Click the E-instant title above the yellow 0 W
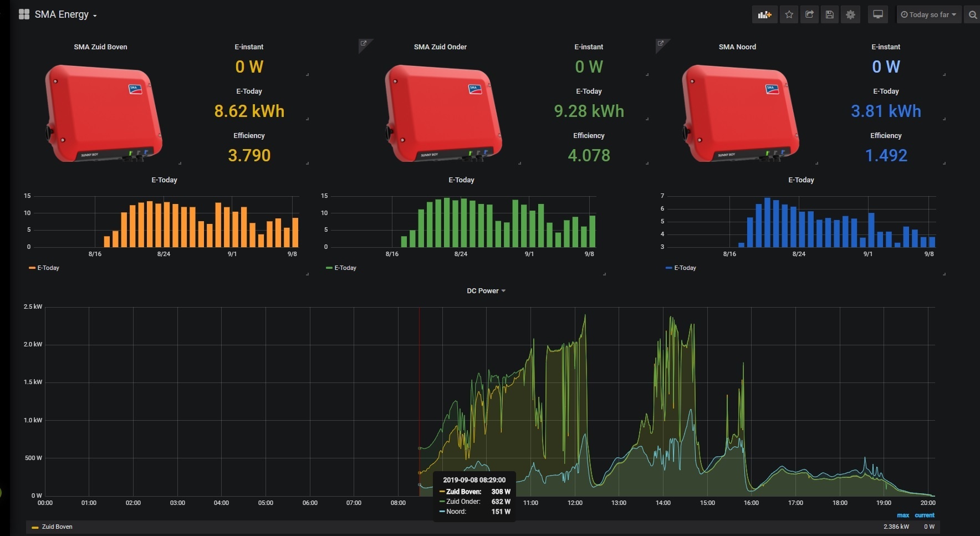The image size is (980, 536). tap(249, 47)
